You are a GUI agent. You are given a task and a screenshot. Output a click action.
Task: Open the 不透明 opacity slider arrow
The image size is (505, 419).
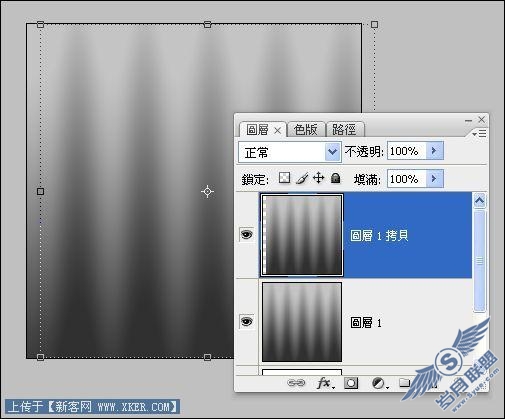coord(434,151)
